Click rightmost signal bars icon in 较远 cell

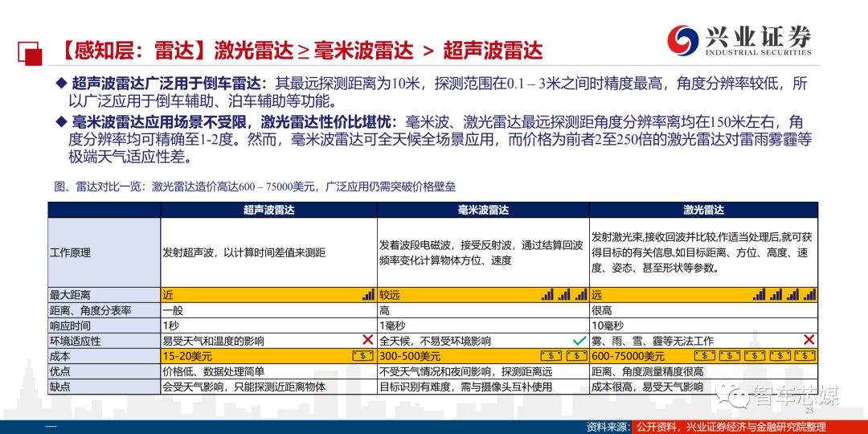581,295
